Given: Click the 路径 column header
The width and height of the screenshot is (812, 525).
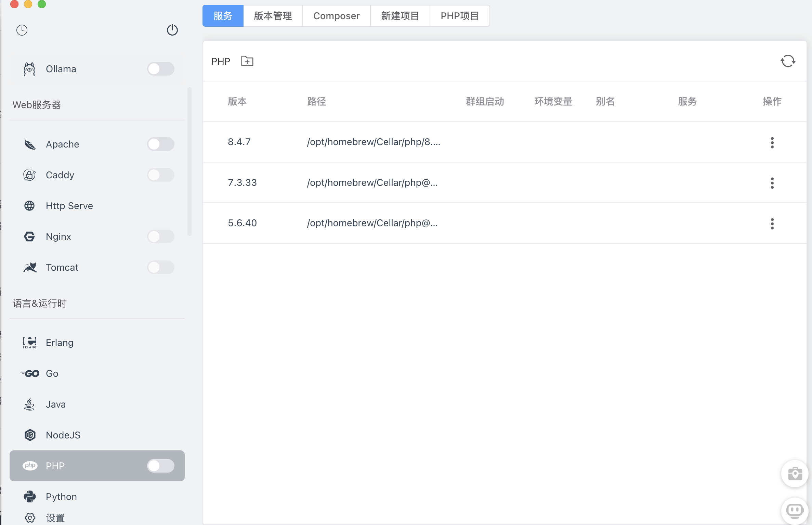Looking at the screenshot, I should click(x=317, y=101).
